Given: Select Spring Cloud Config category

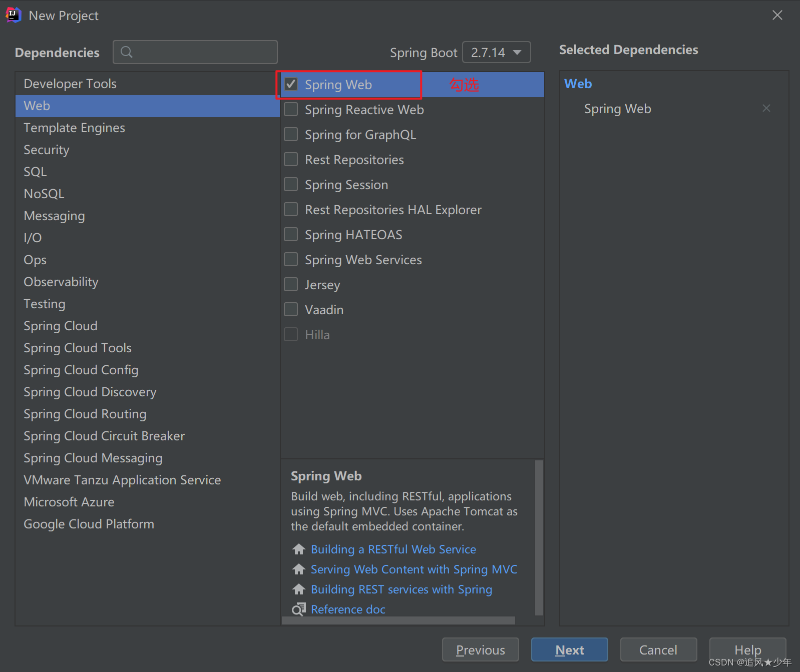Looking at the screenshot, I should pos(148,370).
